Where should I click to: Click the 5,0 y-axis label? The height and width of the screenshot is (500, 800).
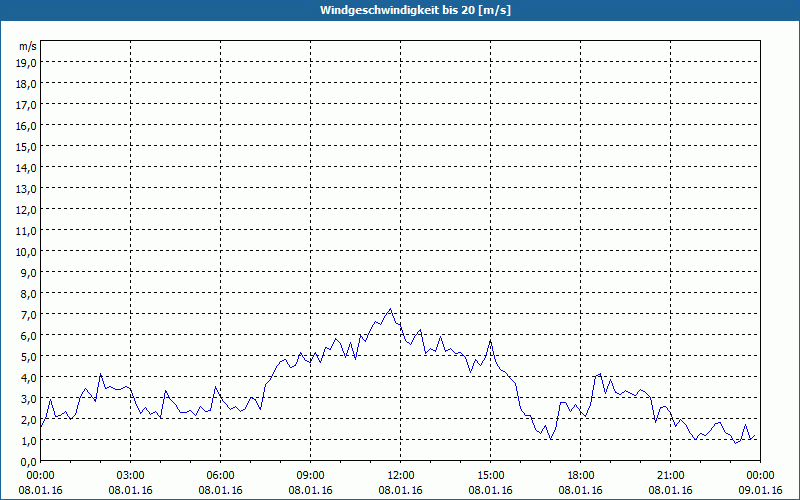(28, 357)
